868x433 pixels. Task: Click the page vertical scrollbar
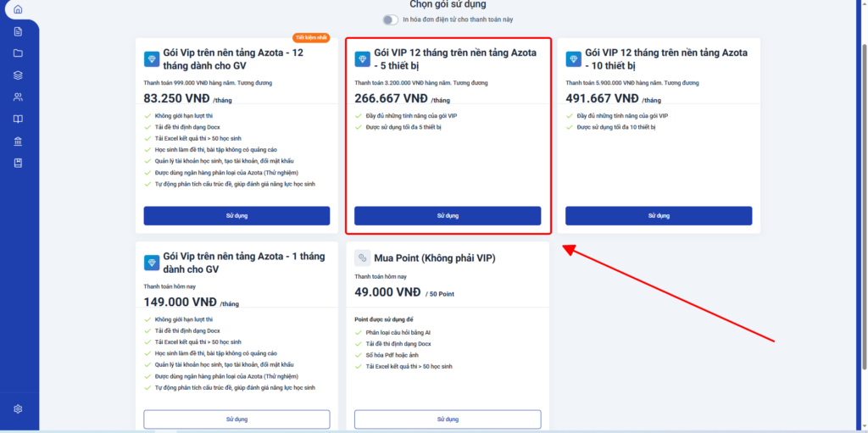click(865, 205)
